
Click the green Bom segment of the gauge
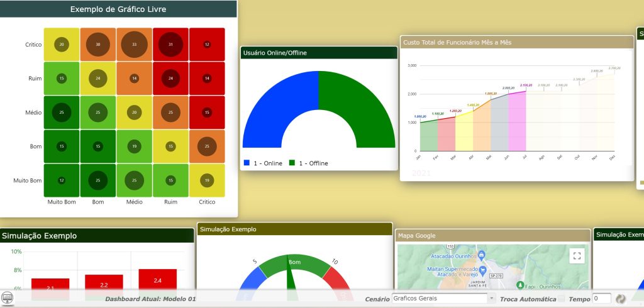(x=294, y=265)
